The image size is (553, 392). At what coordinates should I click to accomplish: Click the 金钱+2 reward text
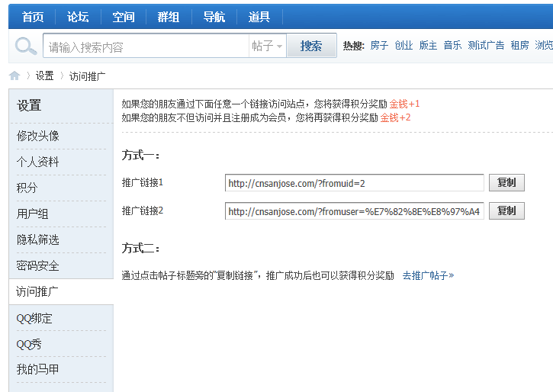pos(395,117)
